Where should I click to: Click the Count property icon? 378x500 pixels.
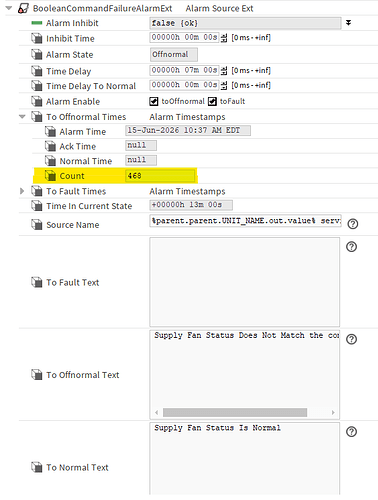coord(50,176)
